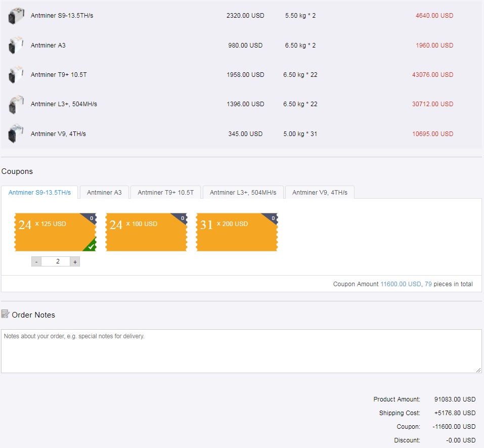
Task: Click the Antminer A3 product name in the list
Action: (48, 46)
